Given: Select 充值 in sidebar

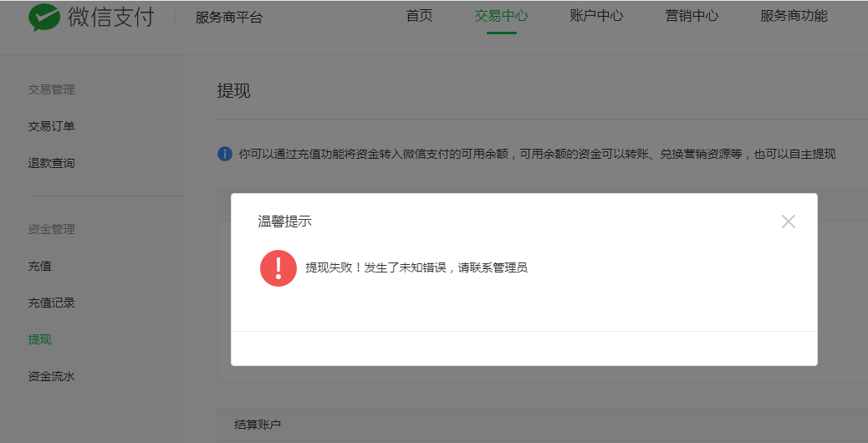Looking at the screenshot, I should (x=40, y=266).
